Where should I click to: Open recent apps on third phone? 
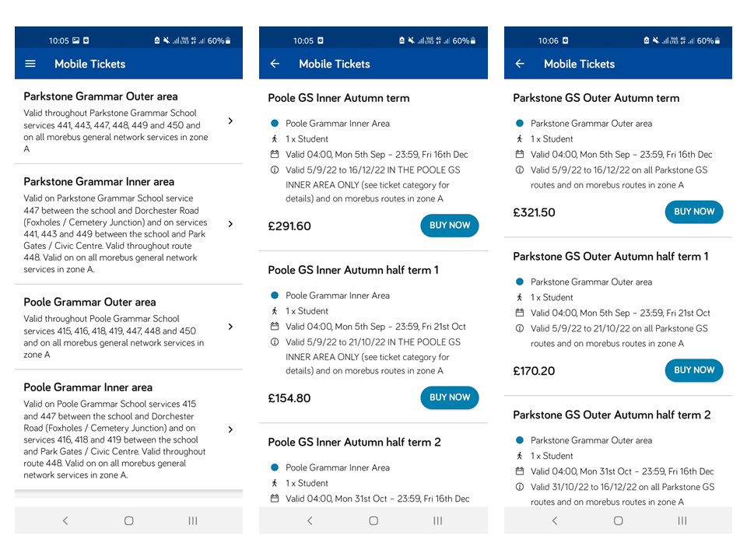[682, 520]
